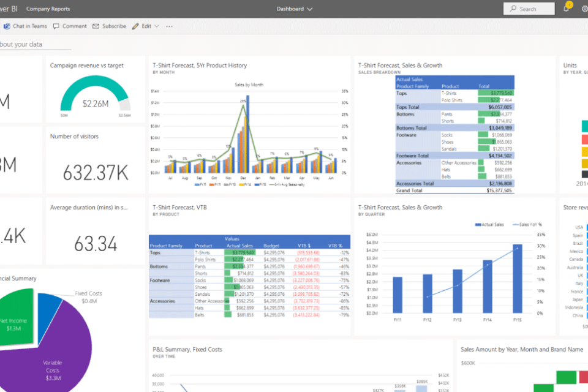Image resolution: width=588 pixels, height=392 pixels.
Task: Click the P&L Summary, Fixed Costs title
Action: 187,350
